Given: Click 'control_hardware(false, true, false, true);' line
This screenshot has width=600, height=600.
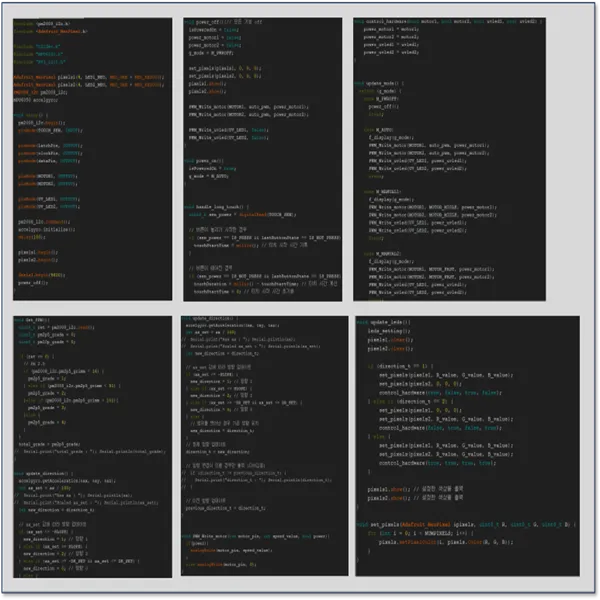Looking at the screenshot, I should coord(440,428).
